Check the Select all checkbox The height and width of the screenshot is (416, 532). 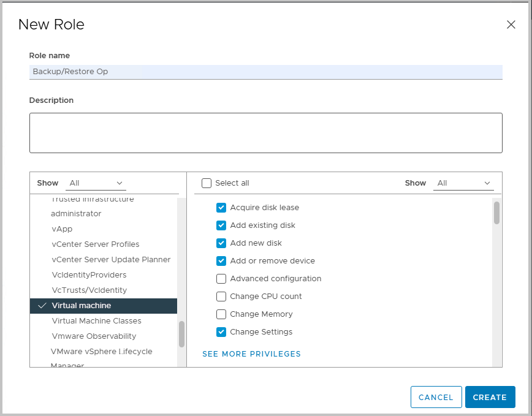207,183
